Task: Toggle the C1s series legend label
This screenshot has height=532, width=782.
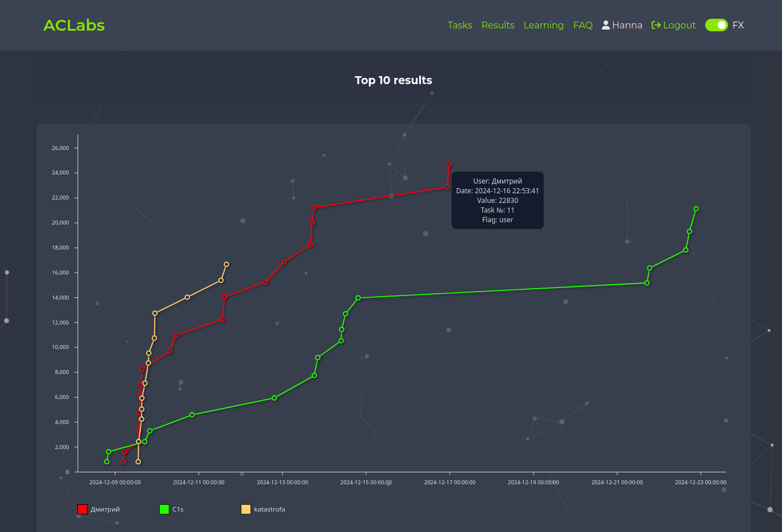Action: [178, 509]
